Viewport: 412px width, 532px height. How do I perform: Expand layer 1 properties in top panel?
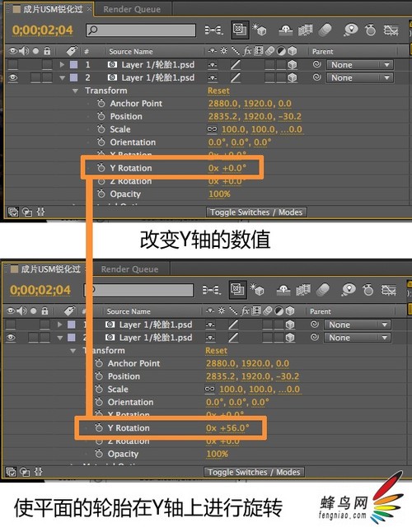point(62,64)
